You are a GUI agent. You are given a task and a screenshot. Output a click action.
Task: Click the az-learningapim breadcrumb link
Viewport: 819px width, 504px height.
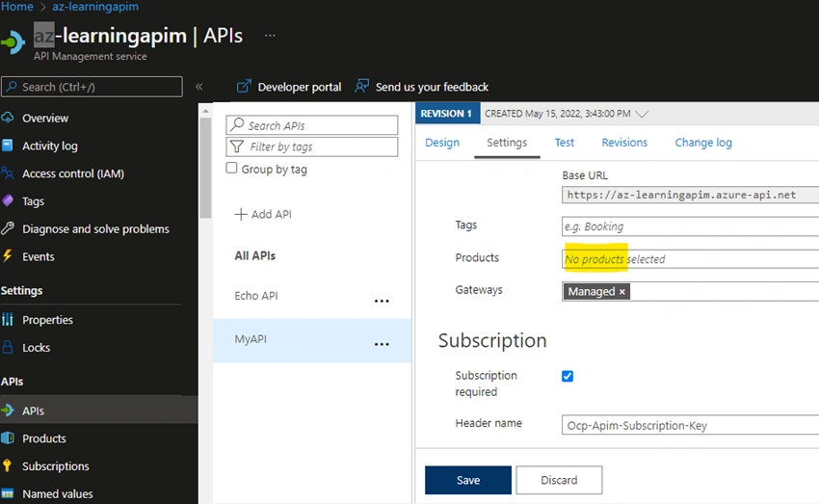[95, 7]
